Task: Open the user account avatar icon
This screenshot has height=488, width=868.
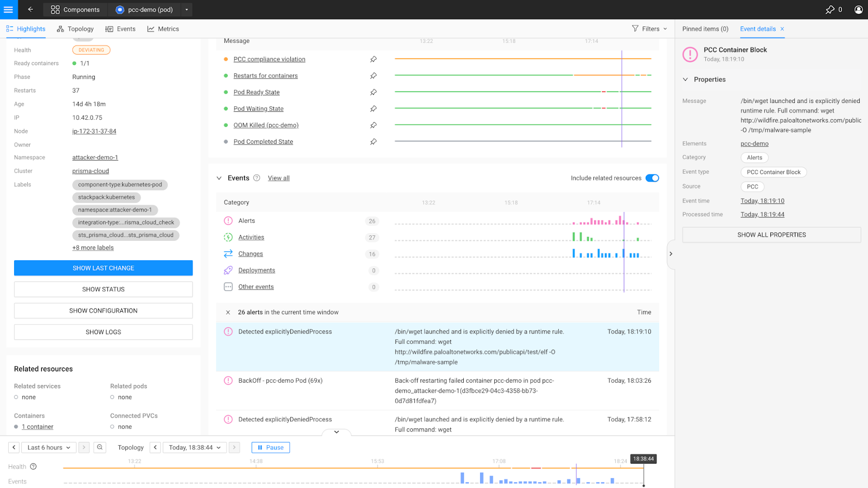Action: coord(858,9)
